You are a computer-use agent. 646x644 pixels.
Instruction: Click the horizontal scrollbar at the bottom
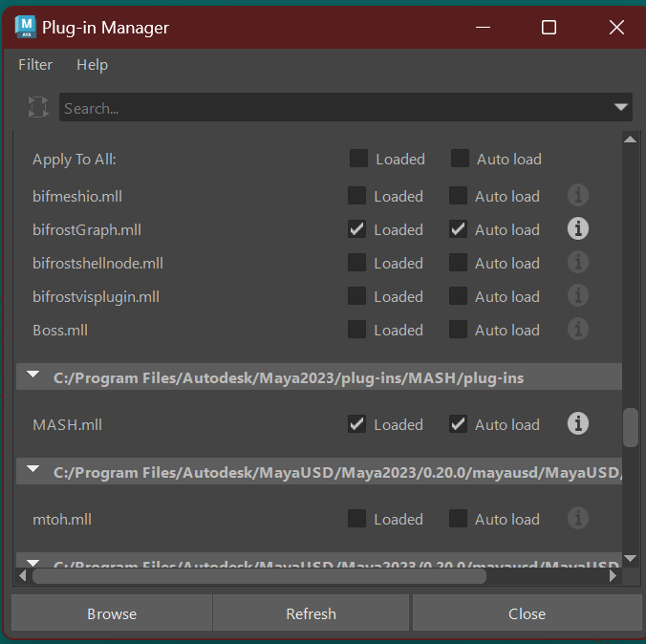pyautogui.click(x=258, y=576)
